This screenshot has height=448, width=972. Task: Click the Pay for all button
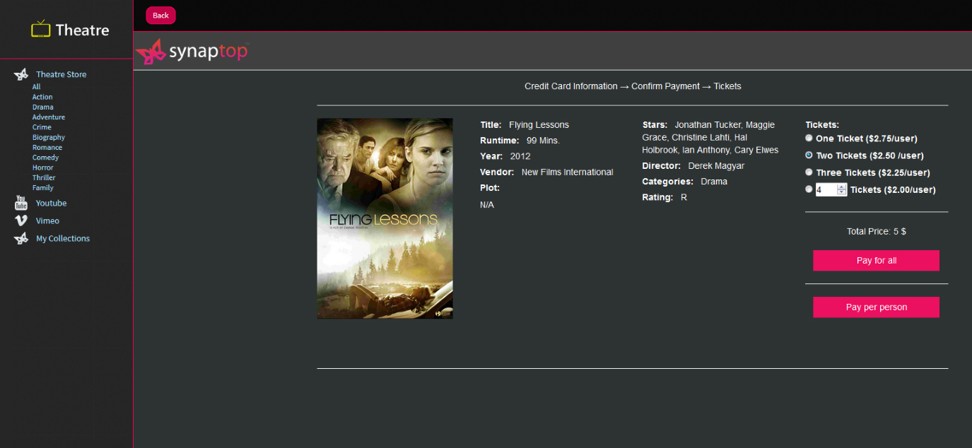(x=876, y=261)
